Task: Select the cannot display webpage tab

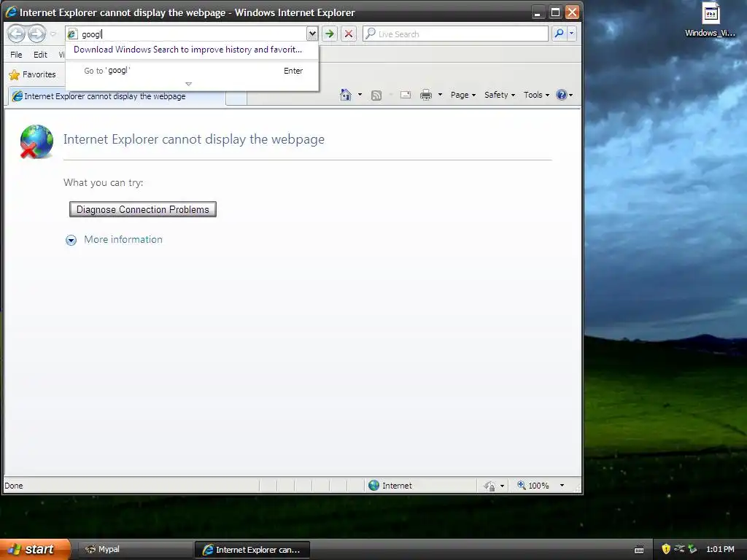Action: [x=116, y=96]
